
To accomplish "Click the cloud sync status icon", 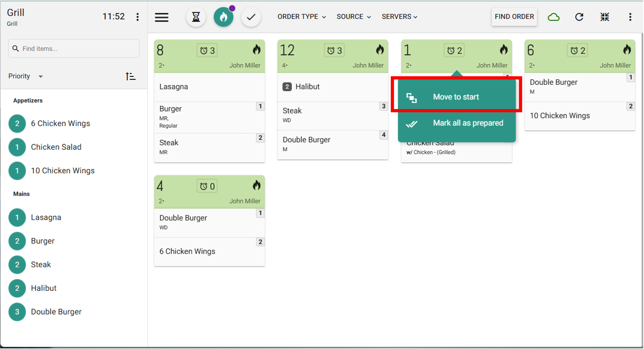I will (553, 17).
